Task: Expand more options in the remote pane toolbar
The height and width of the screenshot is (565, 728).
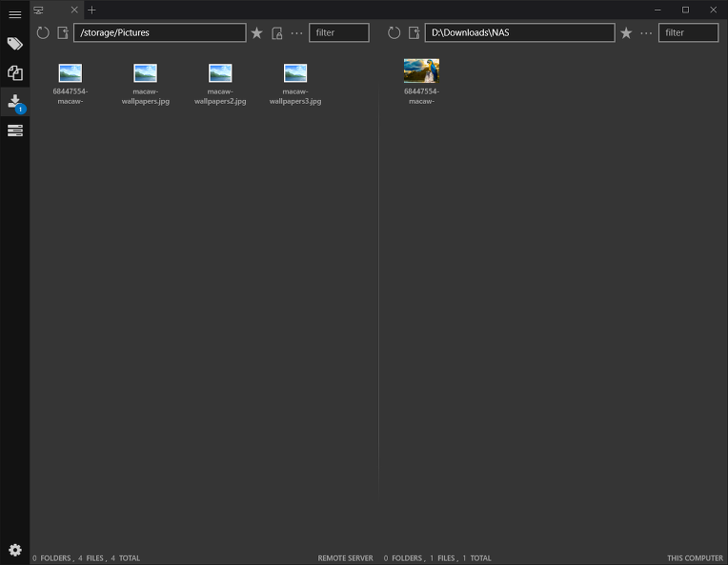Action: (296, 33)
